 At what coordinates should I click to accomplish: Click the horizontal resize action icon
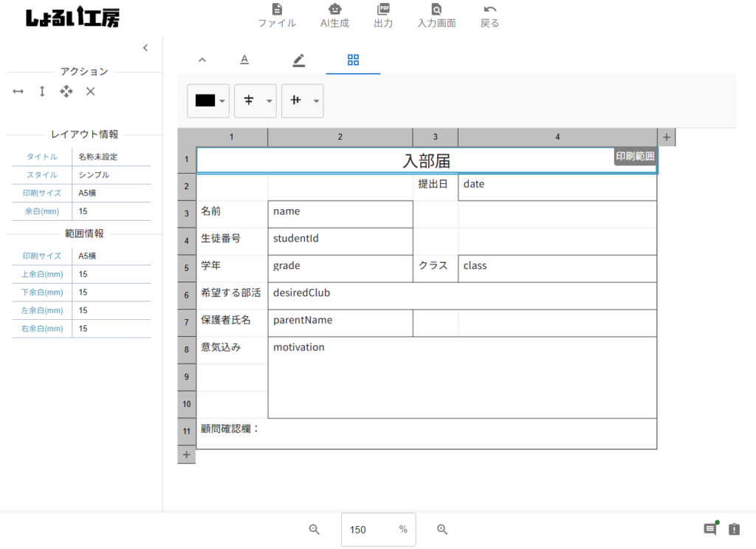pos(18,91)
